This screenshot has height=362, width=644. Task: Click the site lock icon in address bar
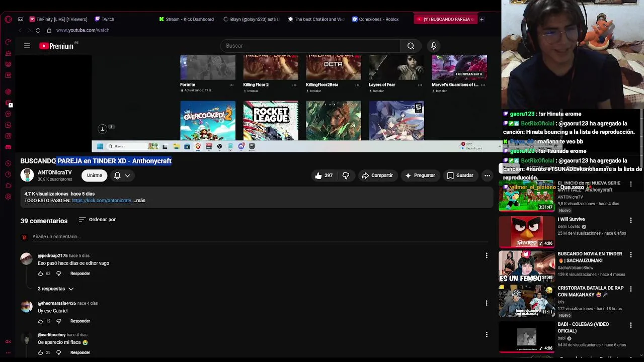click(x=50, y=30)
